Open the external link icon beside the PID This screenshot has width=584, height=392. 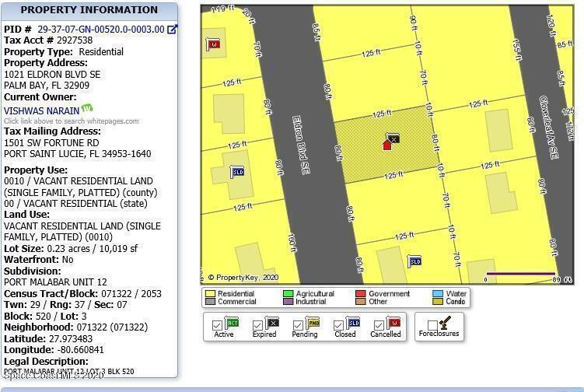[173, 30]
